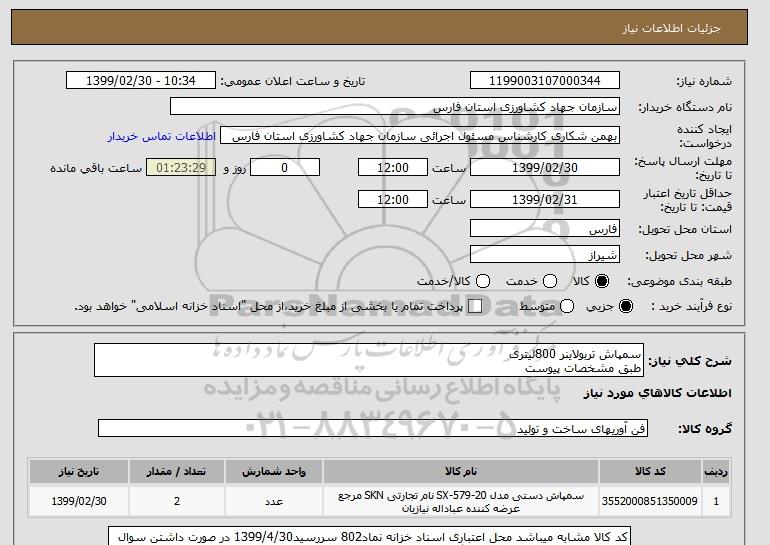770x545 pixels.
Task: Click the تاریخ نیاز column header
Action: [x=79, y=471]
